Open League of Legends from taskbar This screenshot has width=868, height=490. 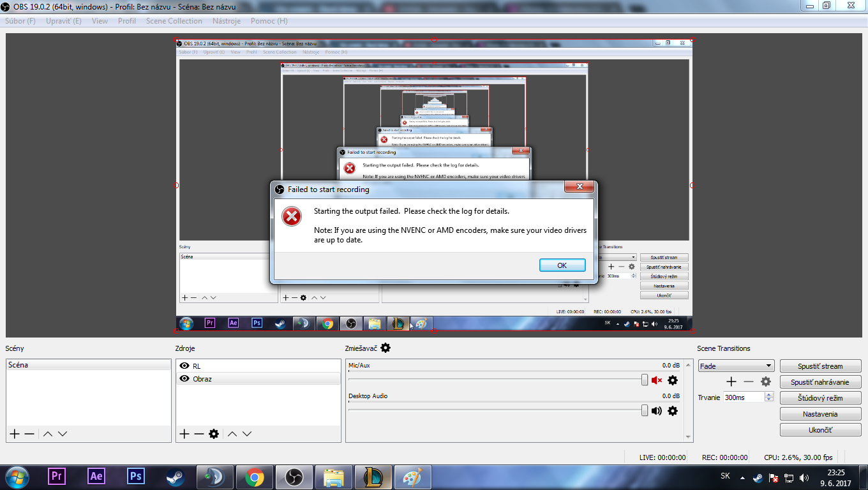(x=373, y=477)
